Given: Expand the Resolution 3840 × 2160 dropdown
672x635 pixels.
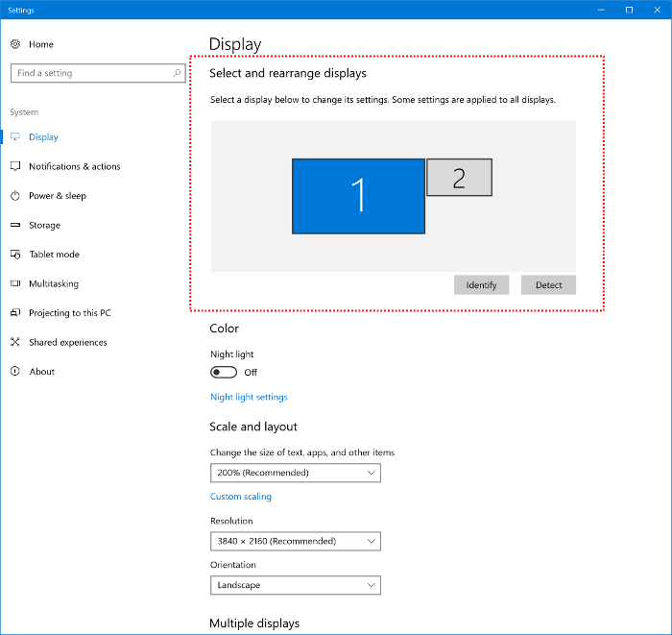Looking at the screenshot, I should tap(295, 541).
